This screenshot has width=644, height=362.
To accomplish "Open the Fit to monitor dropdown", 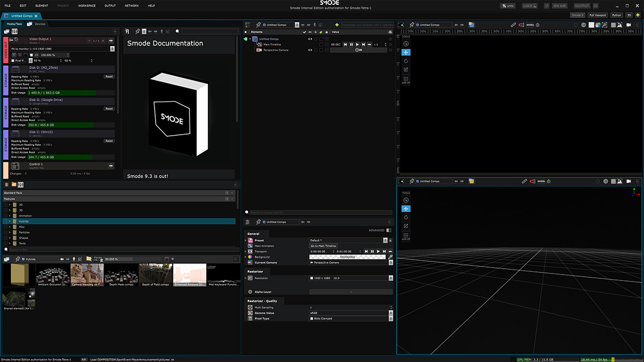I will [x=112, y=48].
